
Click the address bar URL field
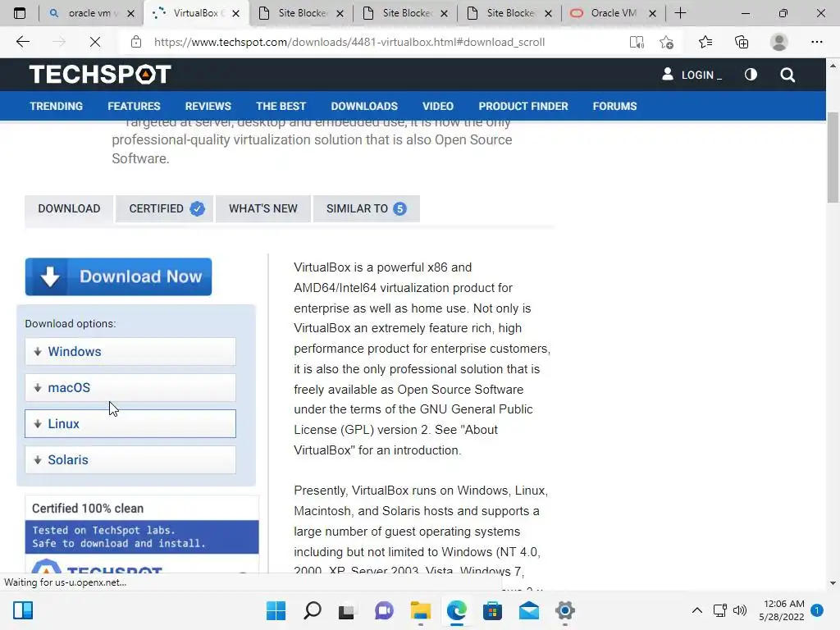click(x=349, y=42)
